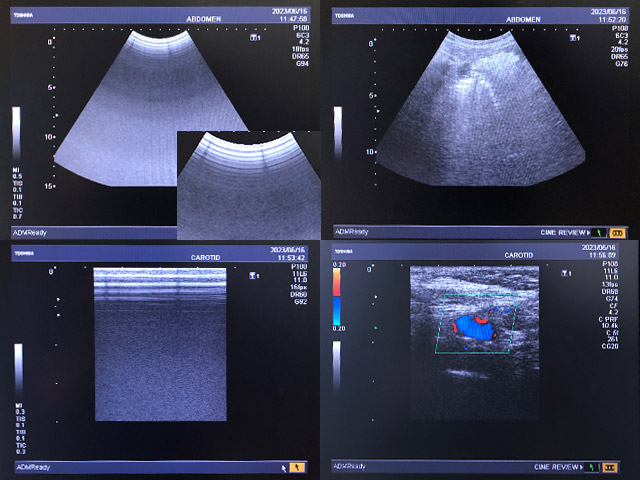Screen dimensions: 640x480
Task: Click the orange cine icon in 11:56:09 carotid status bar
Action: click(610, 467)
